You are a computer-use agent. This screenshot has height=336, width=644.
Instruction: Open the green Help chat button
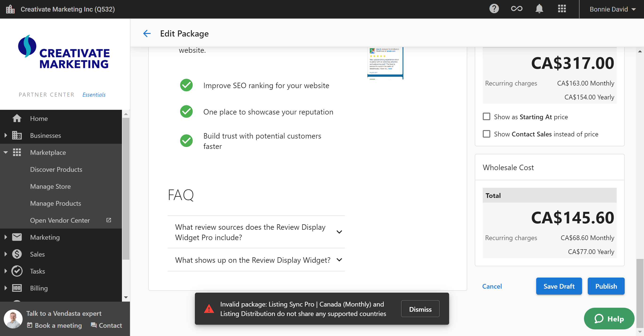609,319
